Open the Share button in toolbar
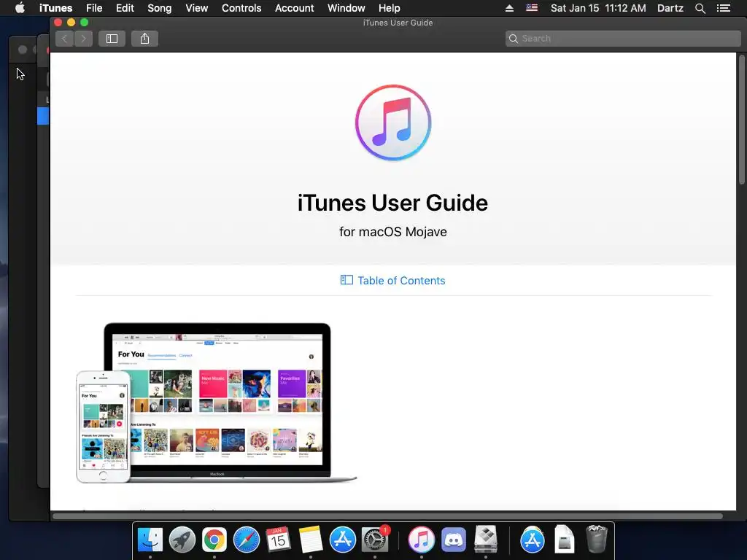747x560 pixels. click(145, 39)
